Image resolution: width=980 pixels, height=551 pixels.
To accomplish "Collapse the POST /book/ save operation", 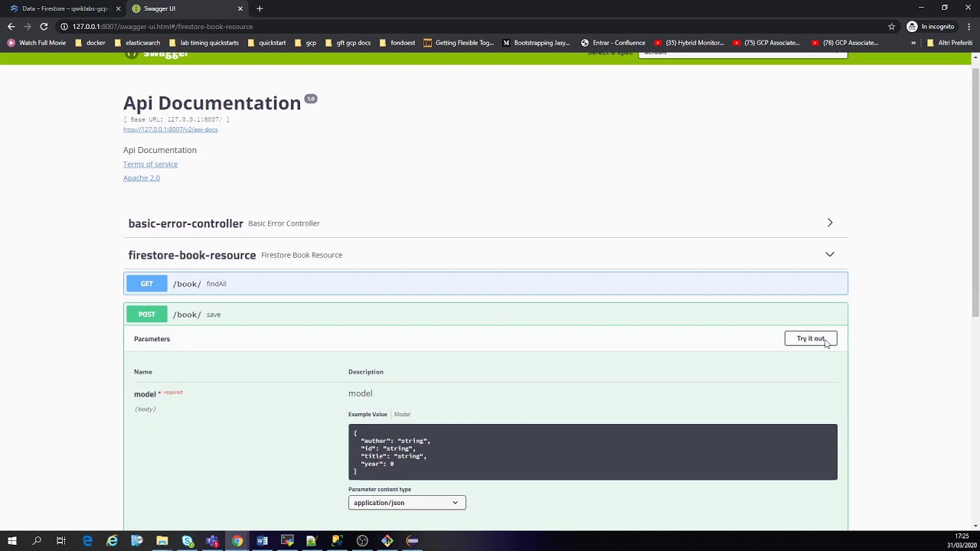I will point(485,315).
